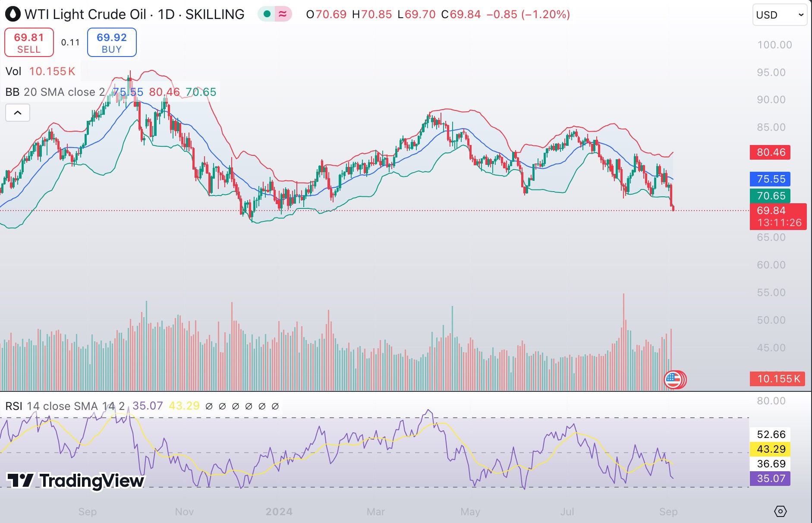Click the red 80.46 label on price axis
This screenshot has width=812, height=523.
(x=770, y=152)
